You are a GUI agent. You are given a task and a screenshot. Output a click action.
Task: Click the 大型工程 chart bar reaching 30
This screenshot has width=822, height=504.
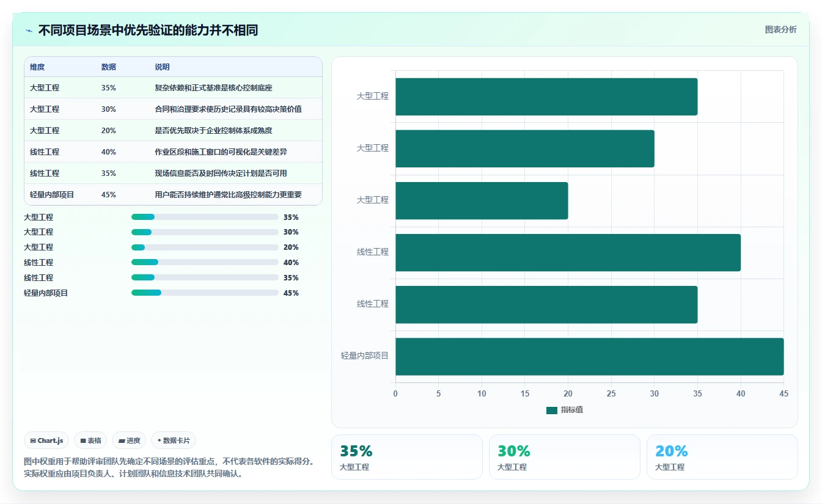[x=525, y=148]
